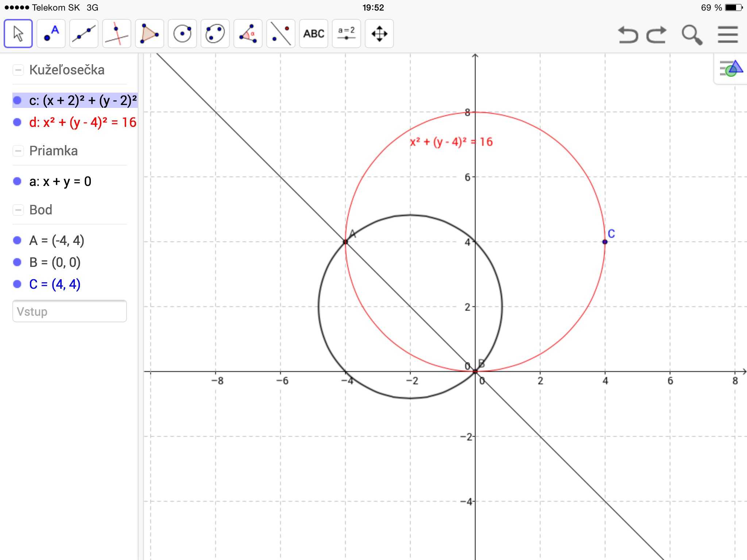Redo the last undone action
Image resolution: width=747 pixels, height=560 pixels.
pos(657,35)
